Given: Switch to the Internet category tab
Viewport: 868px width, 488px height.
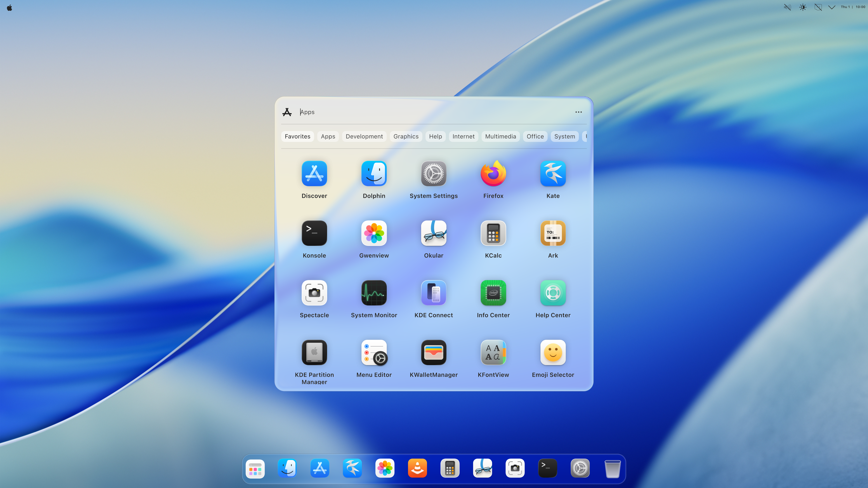Looking at the screenshot, I should [463, 136].
